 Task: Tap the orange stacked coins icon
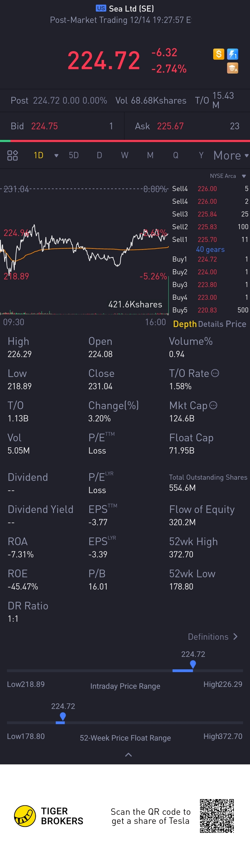pos(232,68)
